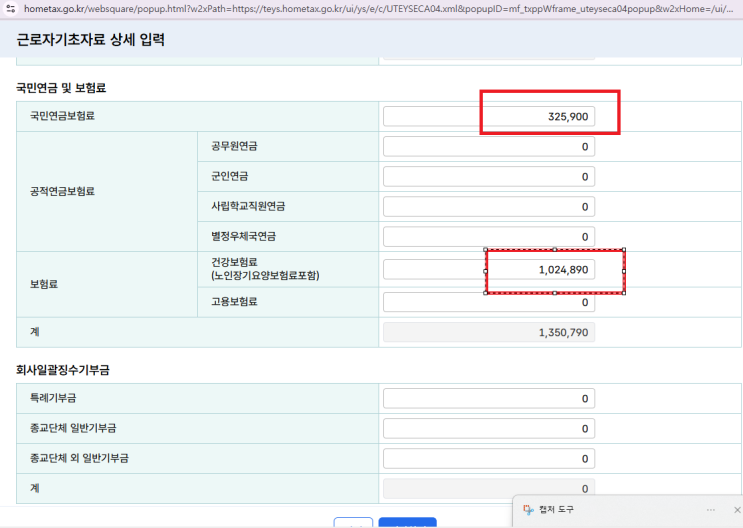Click the 종교단체 외 일반기부금 input field
The image size is (743, 528).
[x=489, y=459]
